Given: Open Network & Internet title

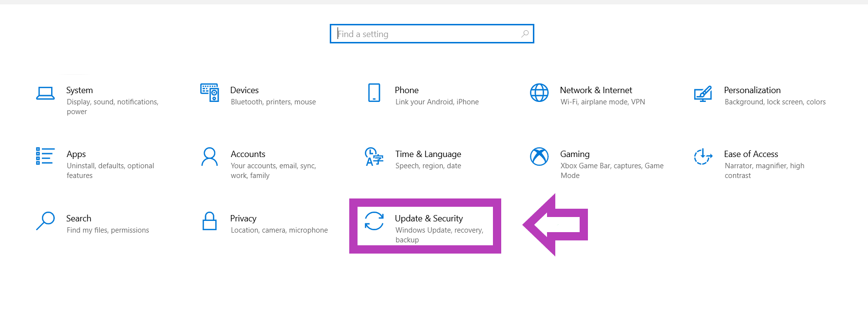Looking at the screenshot, I should click(596, 90).
